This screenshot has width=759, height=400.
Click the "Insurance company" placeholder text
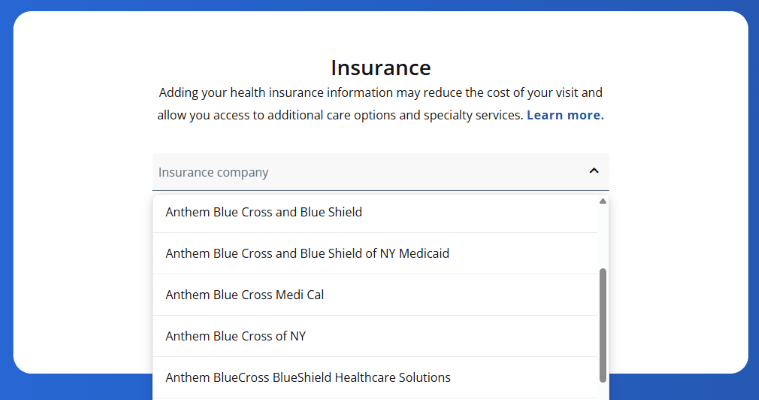tap(213, 172)
